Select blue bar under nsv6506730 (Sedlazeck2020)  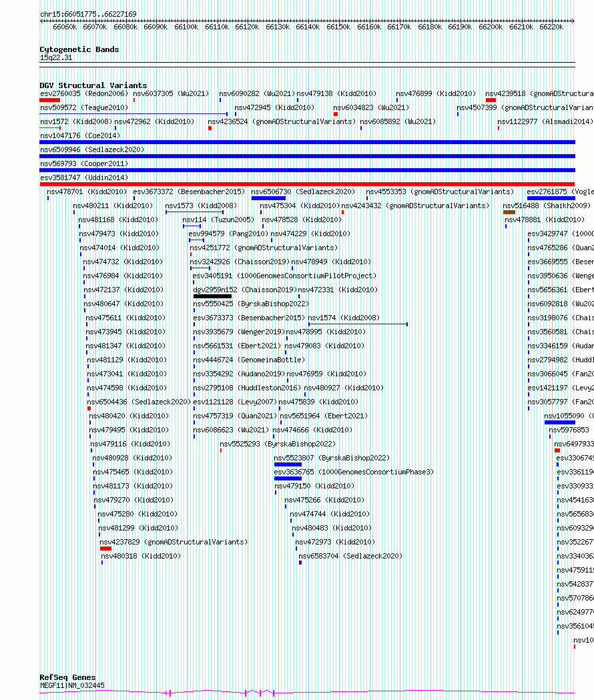click(x=268, y=198)
